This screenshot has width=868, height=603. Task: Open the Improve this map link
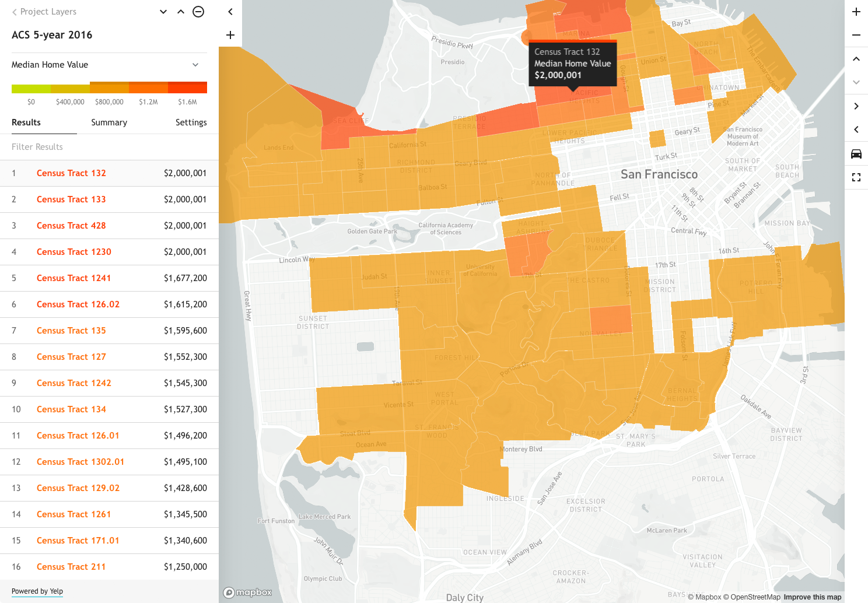point(812,597)
